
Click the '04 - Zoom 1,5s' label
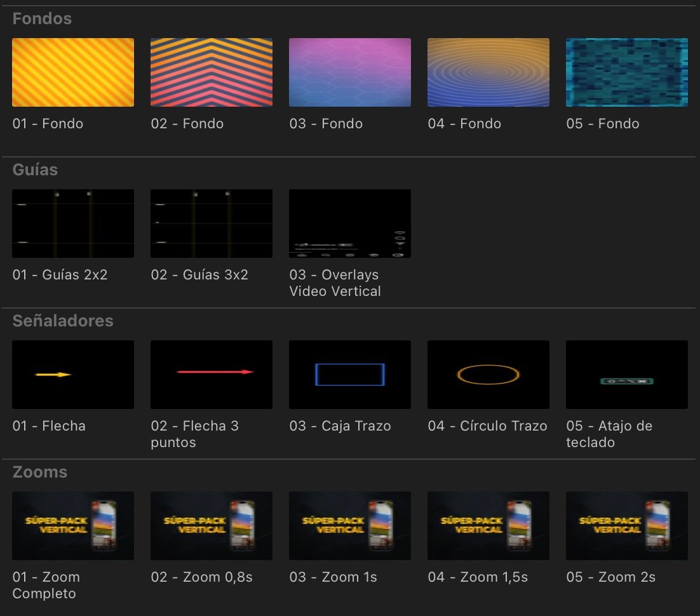click(x=478, y=577)
